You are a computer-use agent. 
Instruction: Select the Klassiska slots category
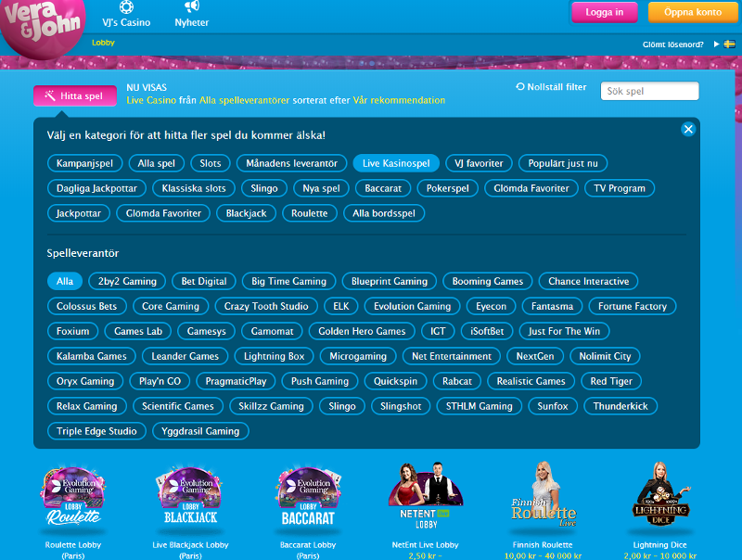[x=194, y=188]
